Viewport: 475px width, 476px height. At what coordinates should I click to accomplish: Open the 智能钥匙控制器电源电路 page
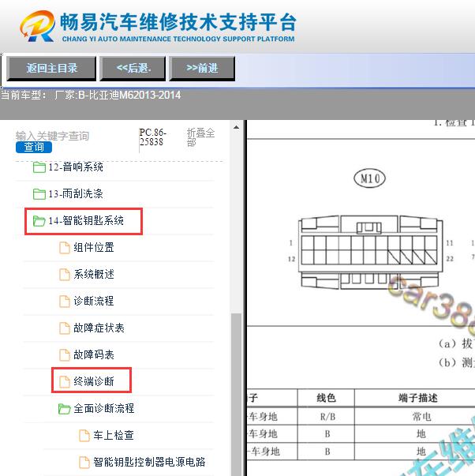coord(149,462)
